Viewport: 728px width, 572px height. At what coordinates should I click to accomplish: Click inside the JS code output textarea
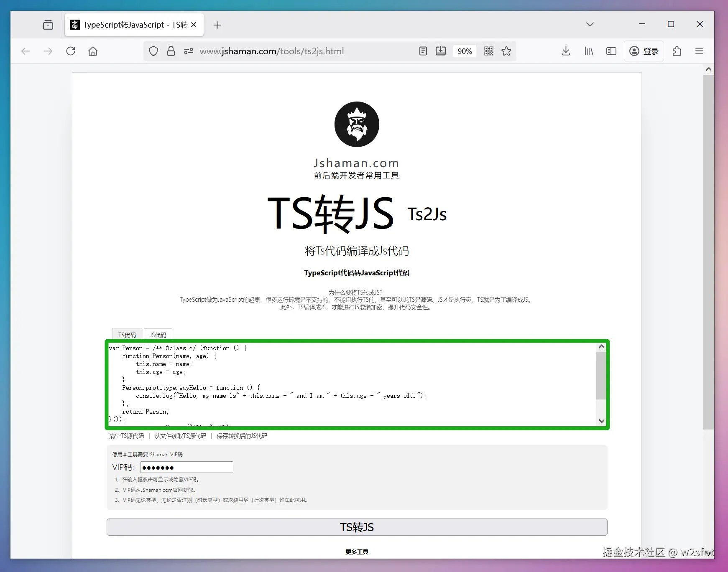(x=352, y=384)
